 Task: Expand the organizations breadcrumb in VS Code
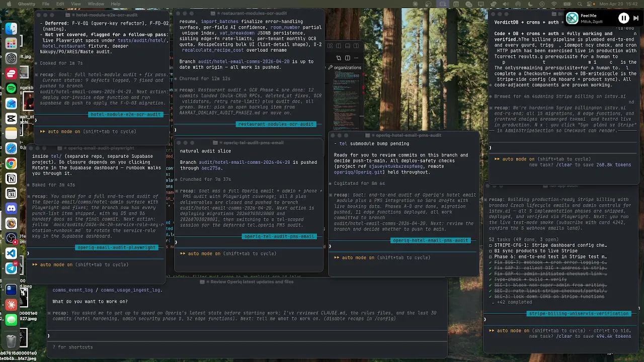(x=348, y=67)
